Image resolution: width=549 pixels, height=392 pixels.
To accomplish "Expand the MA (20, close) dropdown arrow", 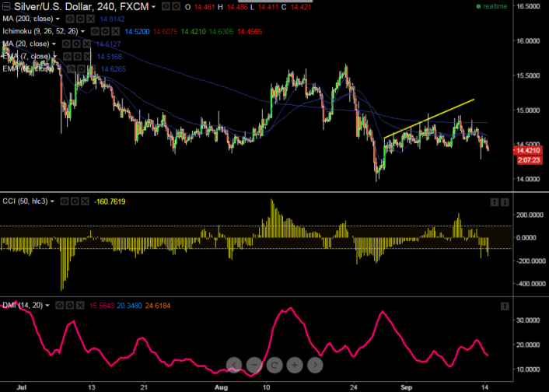I will 54,44.
